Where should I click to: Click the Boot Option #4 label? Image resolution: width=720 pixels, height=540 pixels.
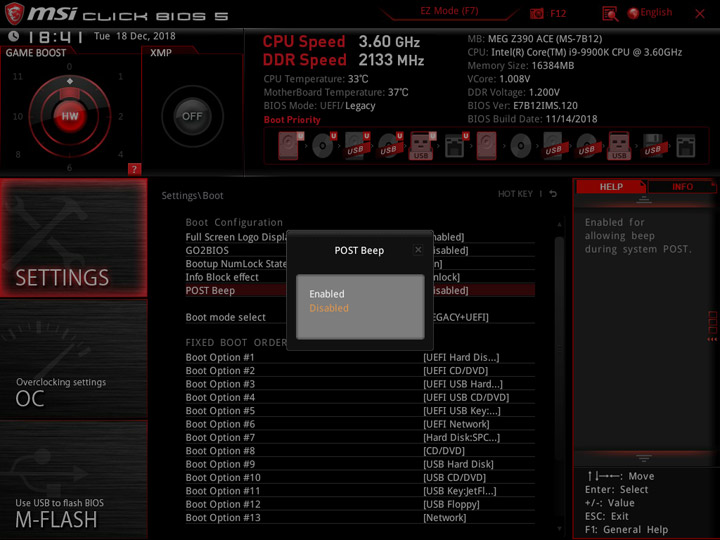220,398
